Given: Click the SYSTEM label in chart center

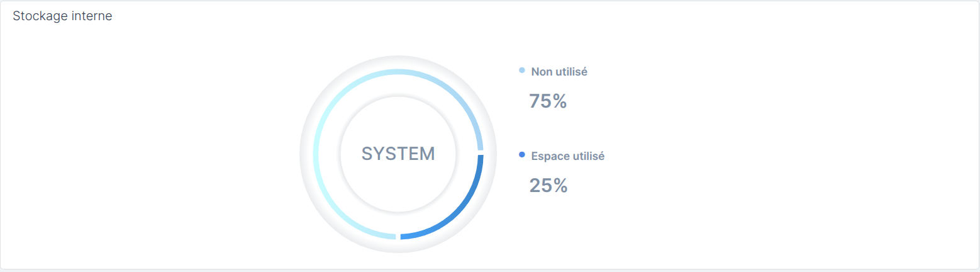Looking at the screenshot, I should click(x=398, y=154).
